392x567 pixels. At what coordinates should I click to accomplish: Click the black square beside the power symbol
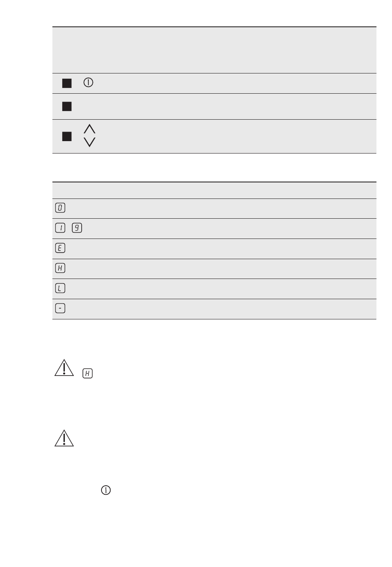tap(67, 83)
